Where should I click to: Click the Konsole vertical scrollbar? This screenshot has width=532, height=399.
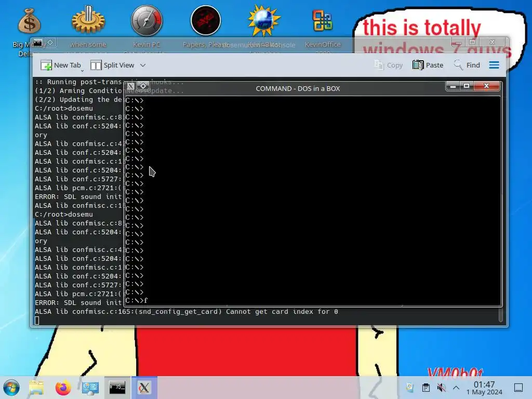(x=500, y=314)
